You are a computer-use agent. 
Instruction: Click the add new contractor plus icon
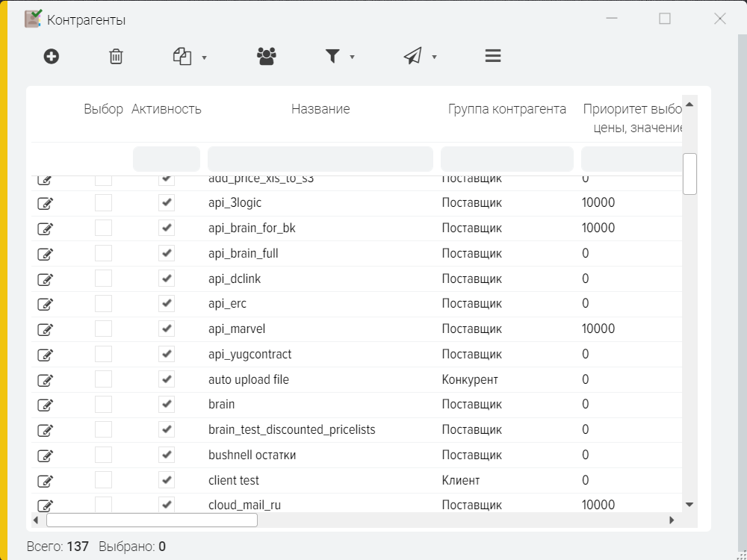tap(51, 56)
